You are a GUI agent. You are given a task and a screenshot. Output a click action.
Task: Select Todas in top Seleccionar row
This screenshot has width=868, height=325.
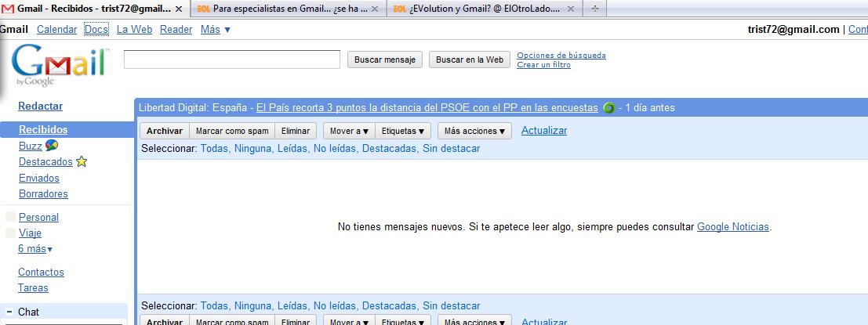coord(216,148)
